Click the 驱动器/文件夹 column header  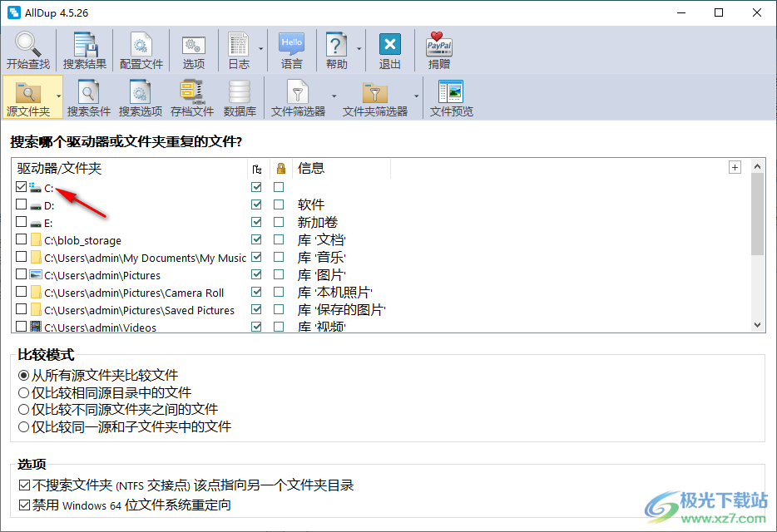coord(59,169)
